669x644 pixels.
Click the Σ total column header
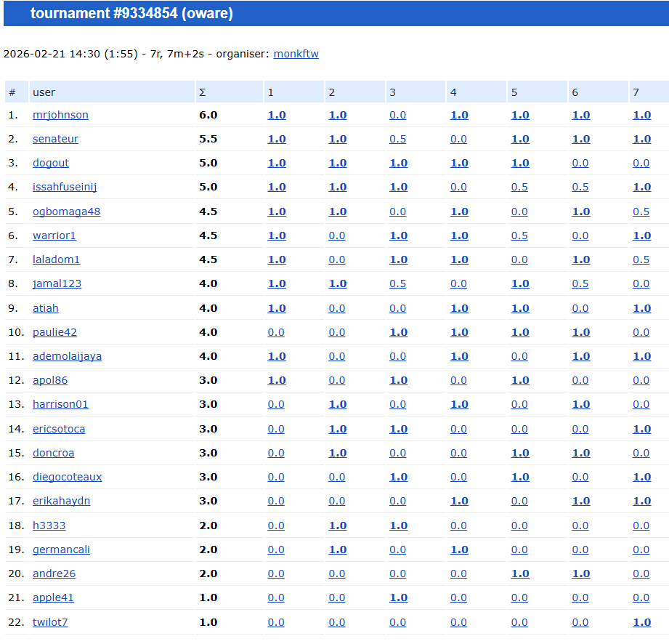click(202, 92)
